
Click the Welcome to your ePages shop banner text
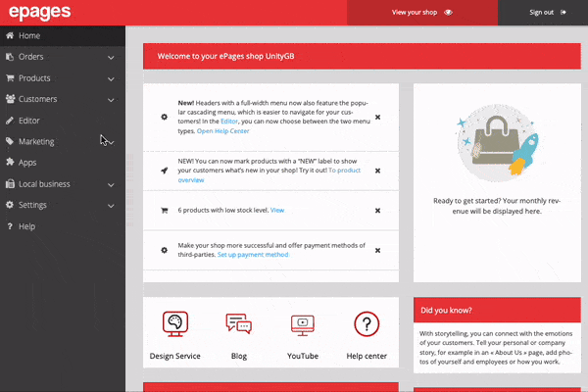pos(225,56)
